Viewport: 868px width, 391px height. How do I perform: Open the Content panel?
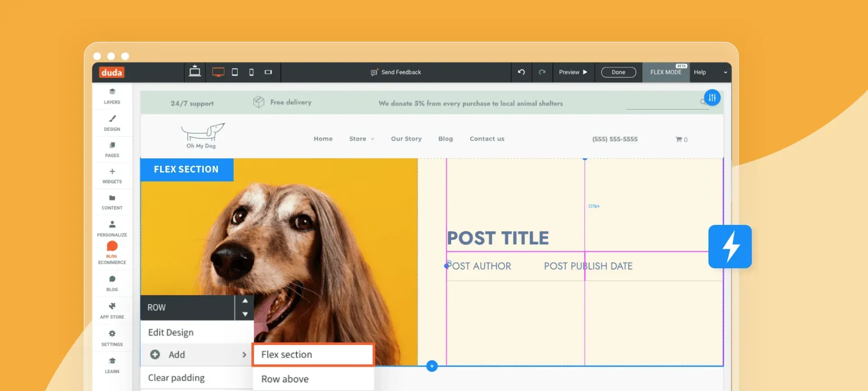(112, 202)
